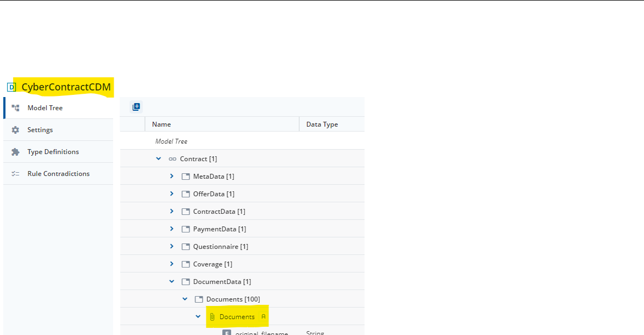This screenshot has height=335, width=644.
Task: Collapse the Contract [1] node
Action: [159, 158]
